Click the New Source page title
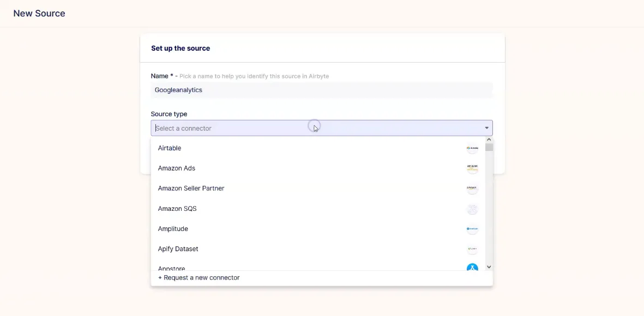The width and height of the screenshot is (644, 316). tap(39, 13)
